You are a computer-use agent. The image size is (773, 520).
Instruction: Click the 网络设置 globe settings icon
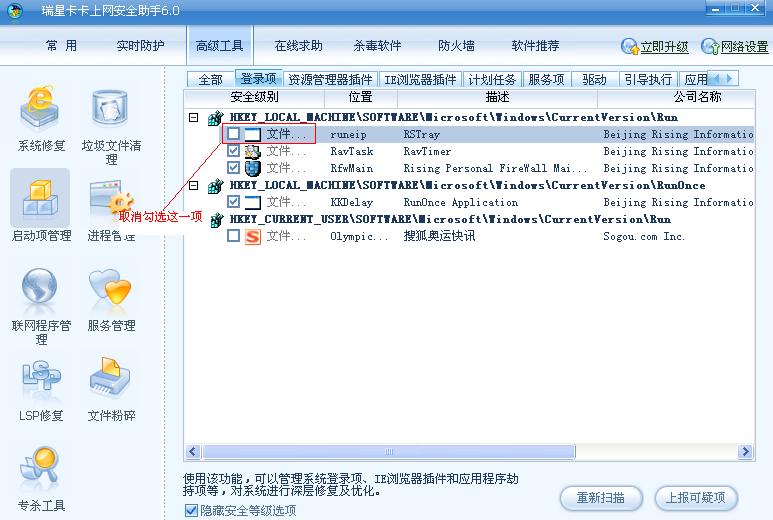pyautogui.click(x=710, y=46)
